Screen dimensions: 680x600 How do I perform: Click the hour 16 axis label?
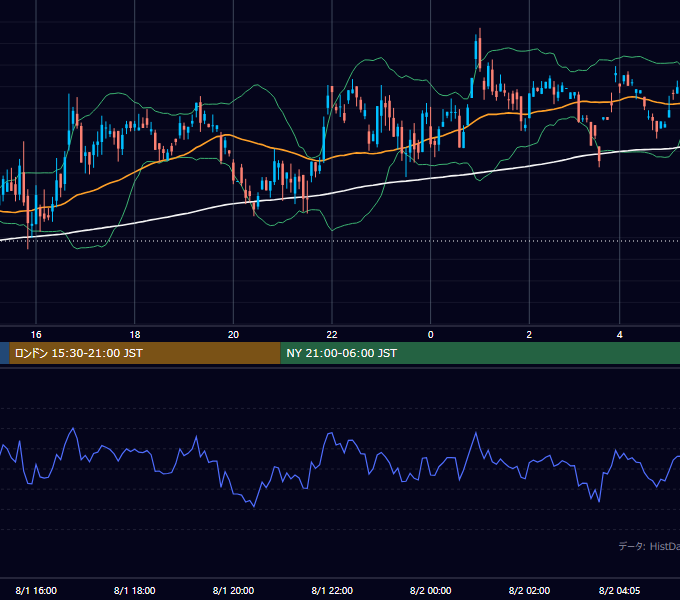pos(36,335)
